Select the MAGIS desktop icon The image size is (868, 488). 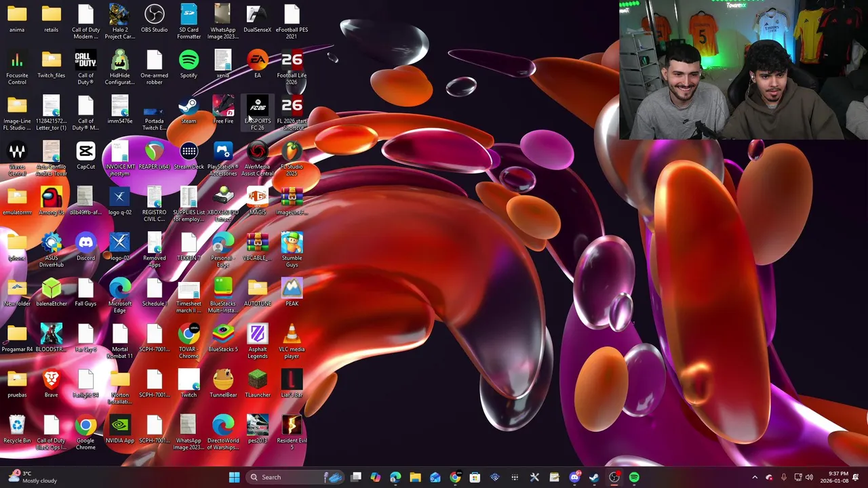tap(258, 202)
